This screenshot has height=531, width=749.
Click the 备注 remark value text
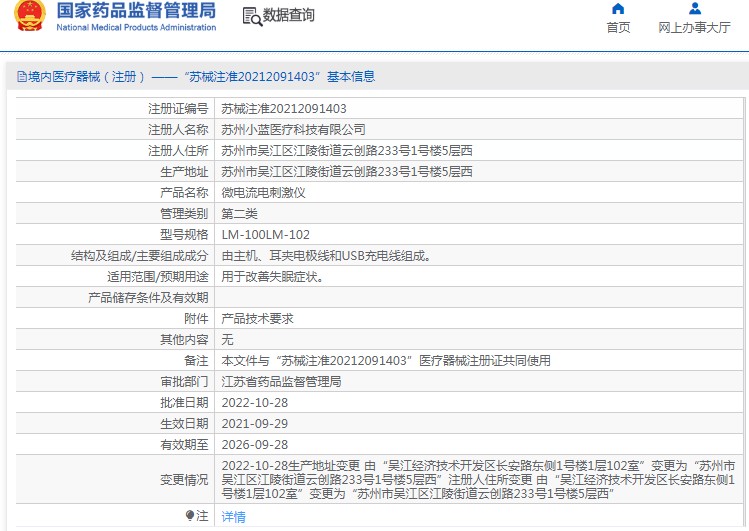[x=386, y=361]
